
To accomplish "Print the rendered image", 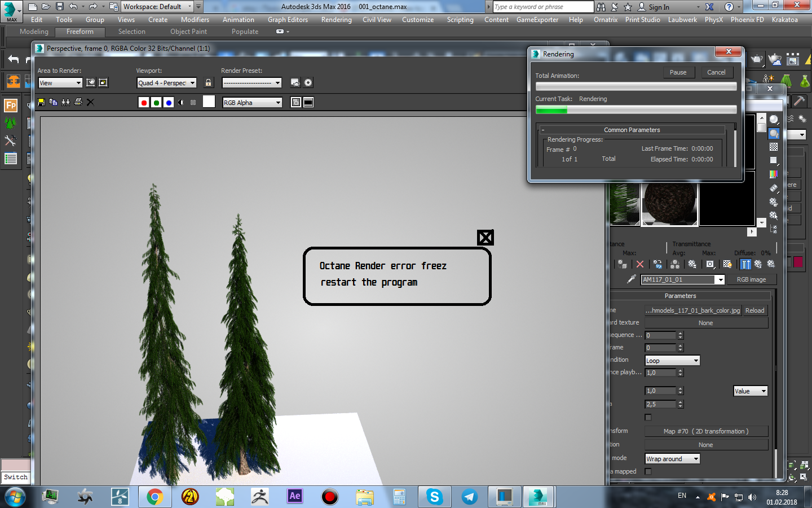I will pos(78,102).
